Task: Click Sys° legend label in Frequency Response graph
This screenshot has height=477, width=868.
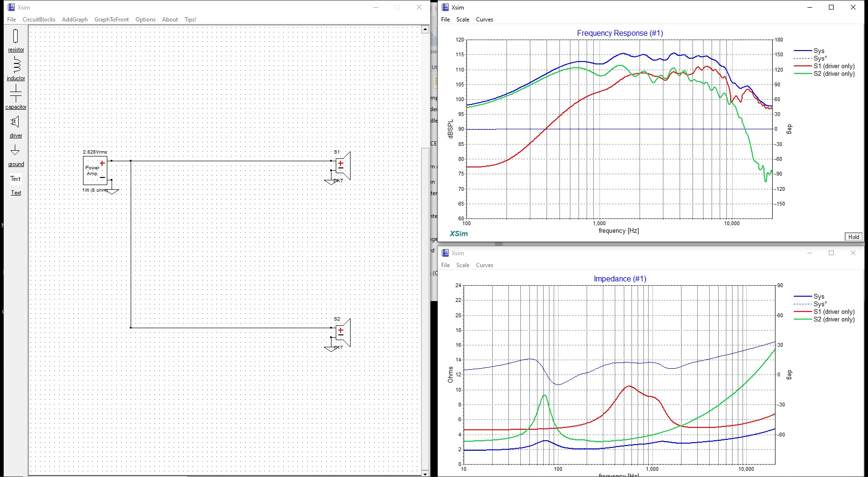Action: pyautogui.click(x=820, y=58)
